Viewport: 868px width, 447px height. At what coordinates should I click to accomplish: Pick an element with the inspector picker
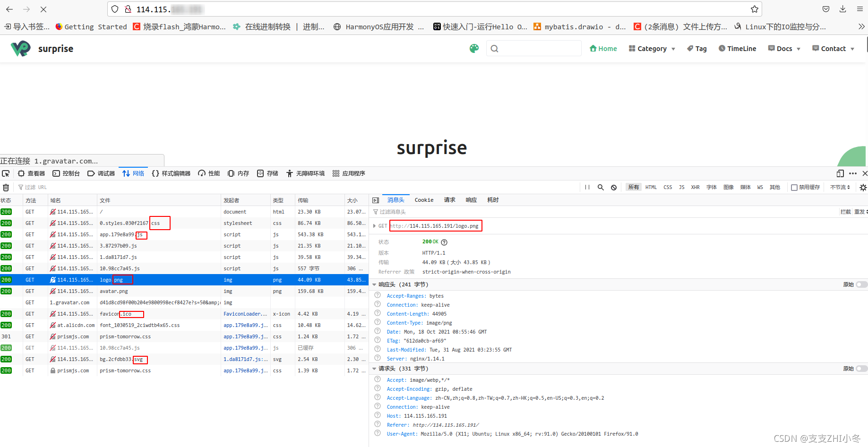tap(6, 173)
